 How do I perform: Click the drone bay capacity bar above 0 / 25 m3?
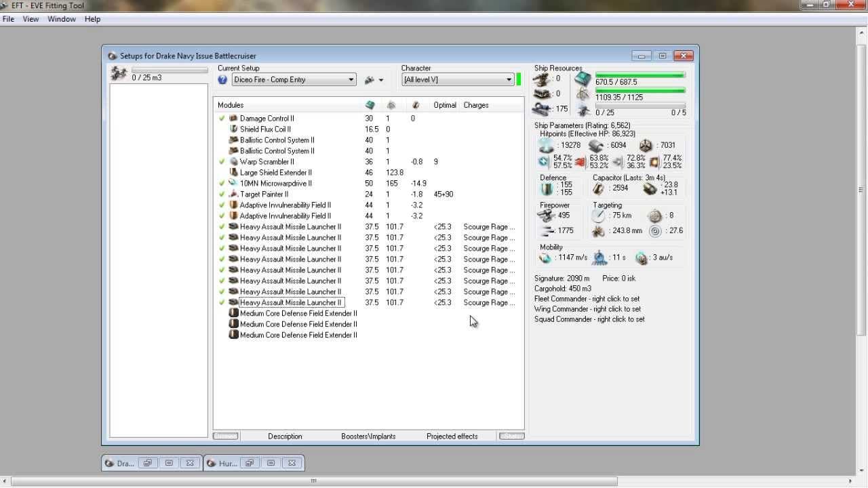click(170, 70)
